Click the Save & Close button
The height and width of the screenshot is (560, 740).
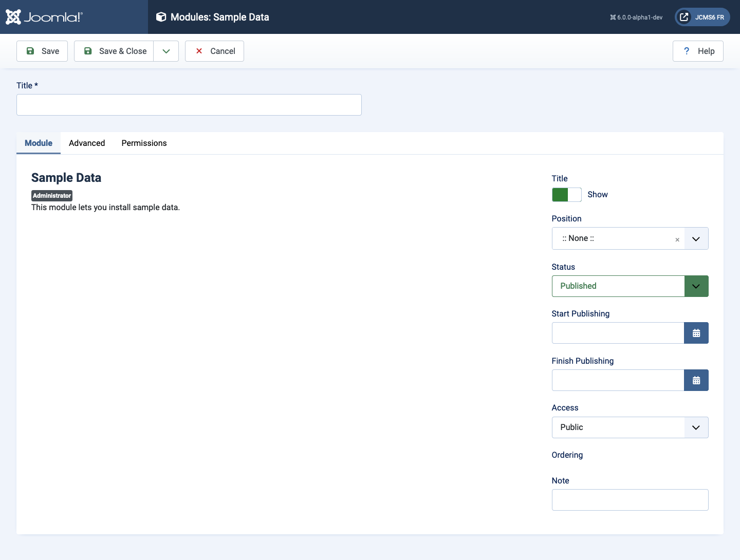(114, 51)
